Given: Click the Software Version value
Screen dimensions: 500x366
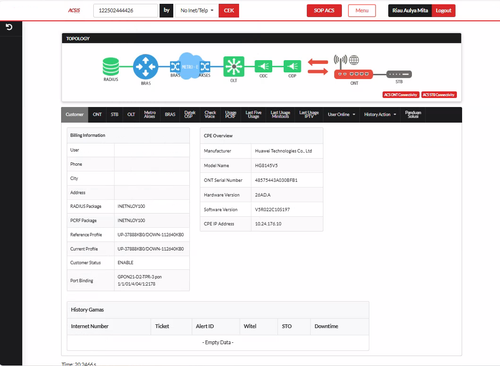Looking at the screenshot, I should tap(272, 209).
